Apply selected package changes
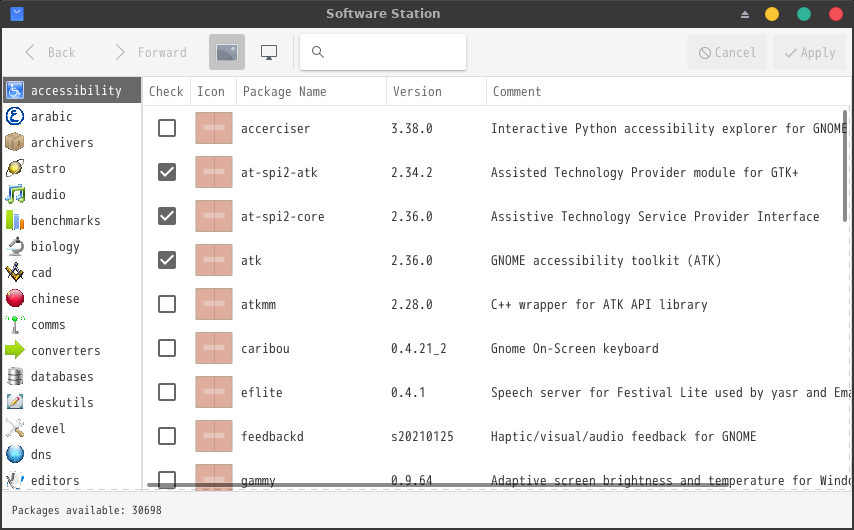The image size is (854, 530). (810, 52)
